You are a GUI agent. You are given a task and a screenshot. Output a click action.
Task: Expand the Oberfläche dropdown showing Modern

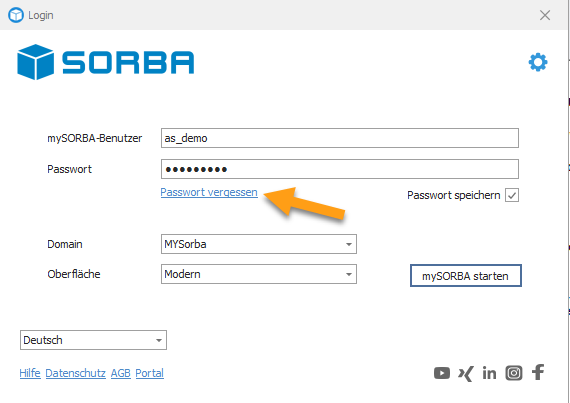click(x=258, y=274)
